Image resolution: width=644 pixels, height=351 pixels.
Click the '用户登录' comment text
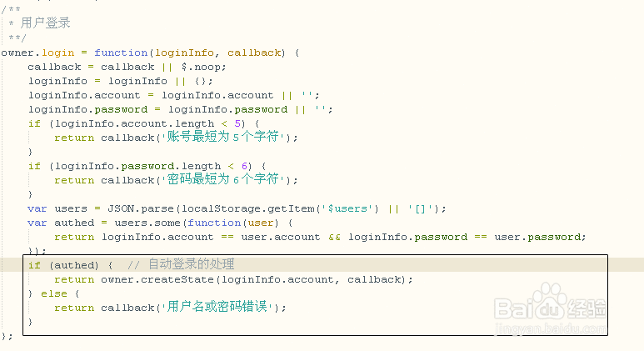(x=45, y=23)
